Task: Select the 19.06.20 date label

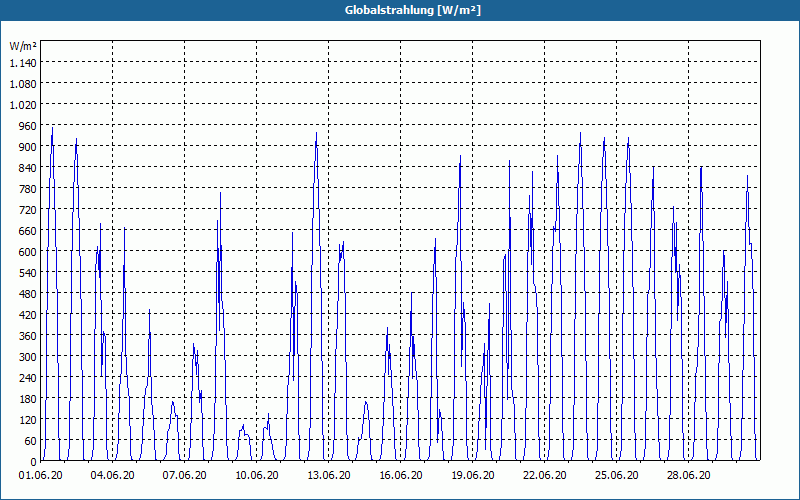Action: coord(472,475)
